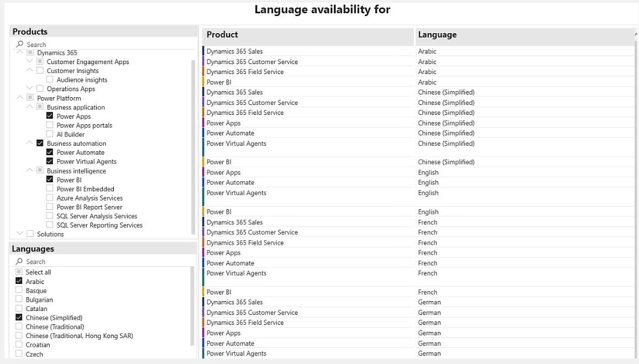Check the SQL Server Reporting Services checkbox
Image resolution: width=639 pixels, height=364 pixels.
point(50,224)
